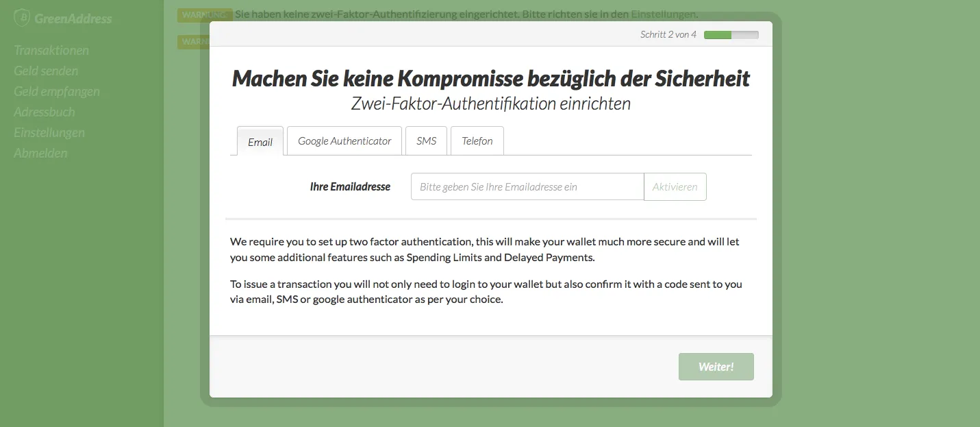The width and height of the screenshot is (980, 427).
Task: Select the Email tab
Action: 260,141
